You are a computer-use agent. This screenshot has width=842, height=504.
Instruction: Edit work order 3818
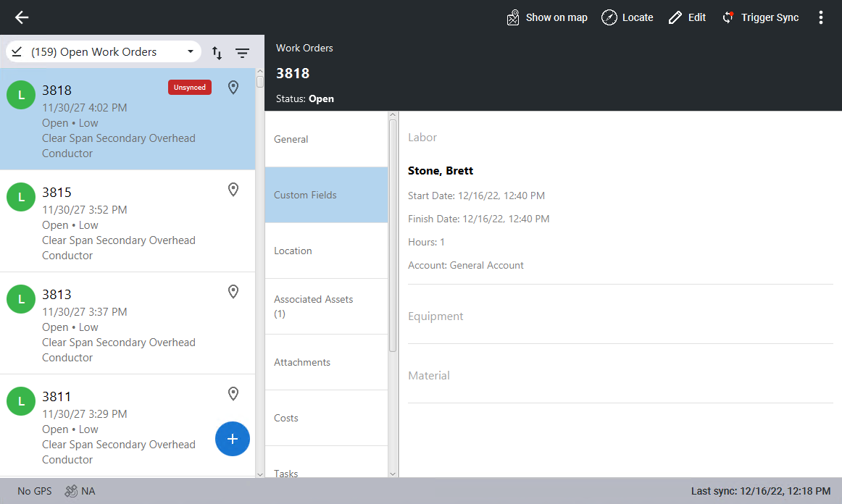click(687, 17)
